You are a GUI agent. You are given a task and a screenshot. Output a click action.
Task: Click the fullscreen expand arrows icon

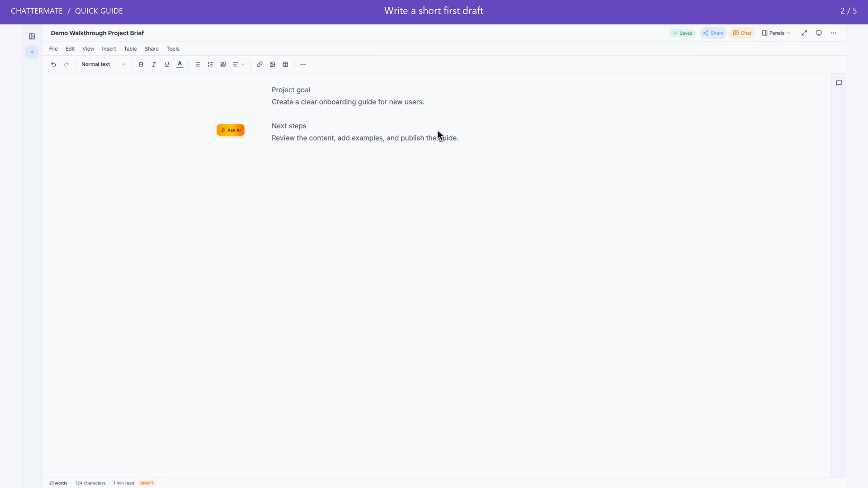804,33
